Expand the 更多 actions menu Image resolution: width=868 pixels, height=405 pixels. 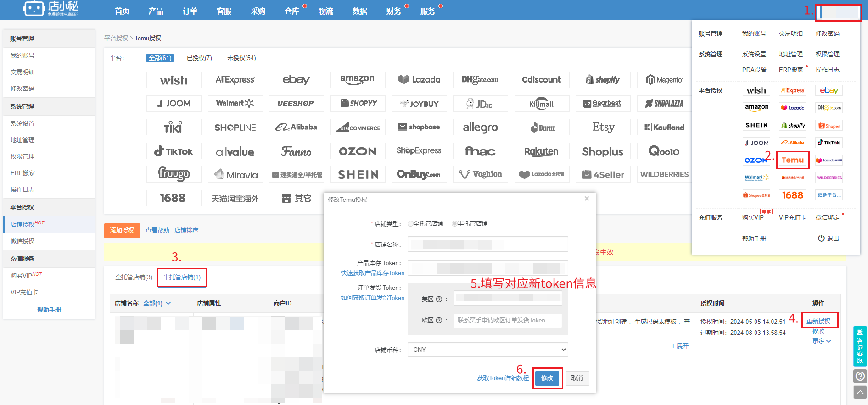pyautogui.click(x=821, y=341)
